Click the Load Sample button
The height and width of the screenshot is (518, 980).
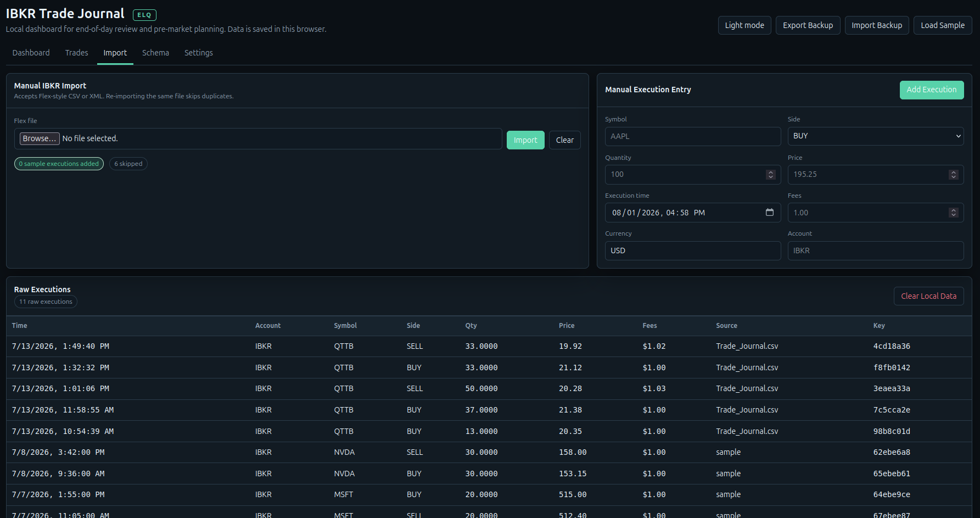(943, 25)
